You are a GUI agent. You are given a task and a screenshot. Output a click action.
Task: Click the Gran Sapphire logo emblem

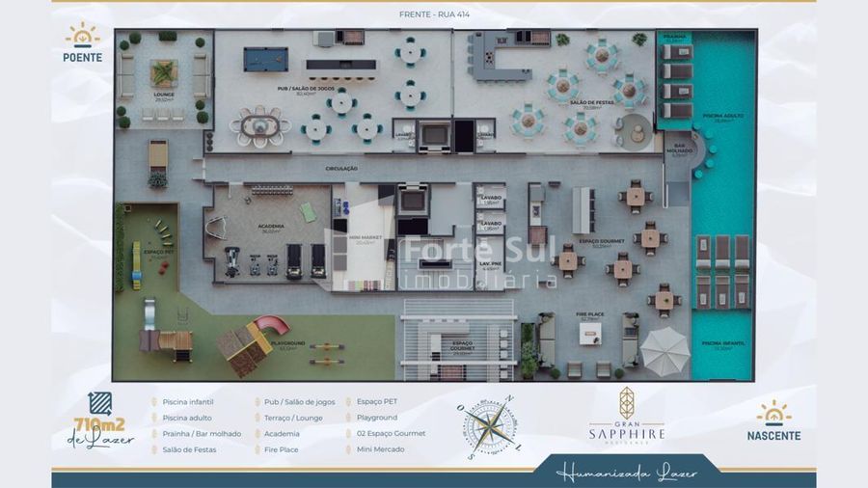click(627, 403)
